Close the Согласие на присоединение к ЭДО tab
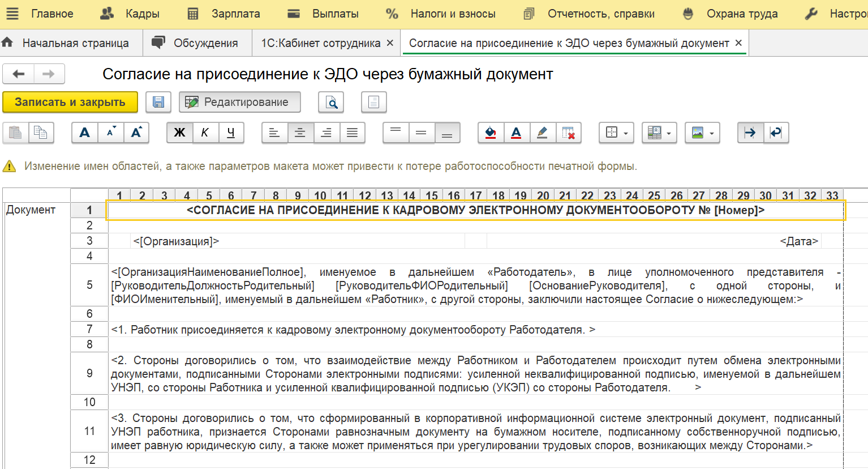 (738, 43)
